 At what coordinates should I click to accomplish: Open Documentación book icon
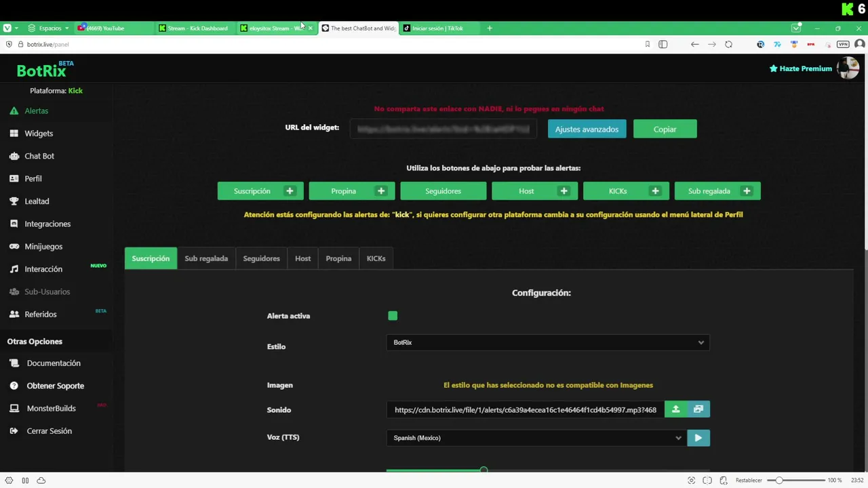click(x=14, y=363)
